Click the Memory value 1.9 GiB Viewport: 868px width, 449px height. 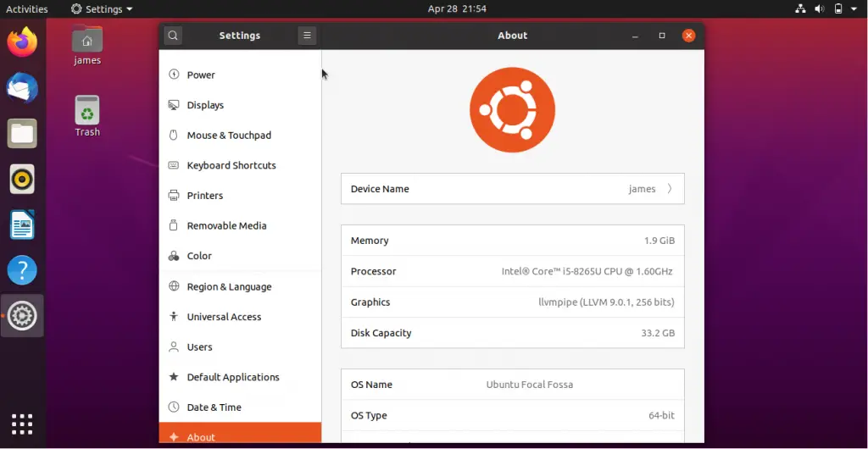(x=659, y=241)
